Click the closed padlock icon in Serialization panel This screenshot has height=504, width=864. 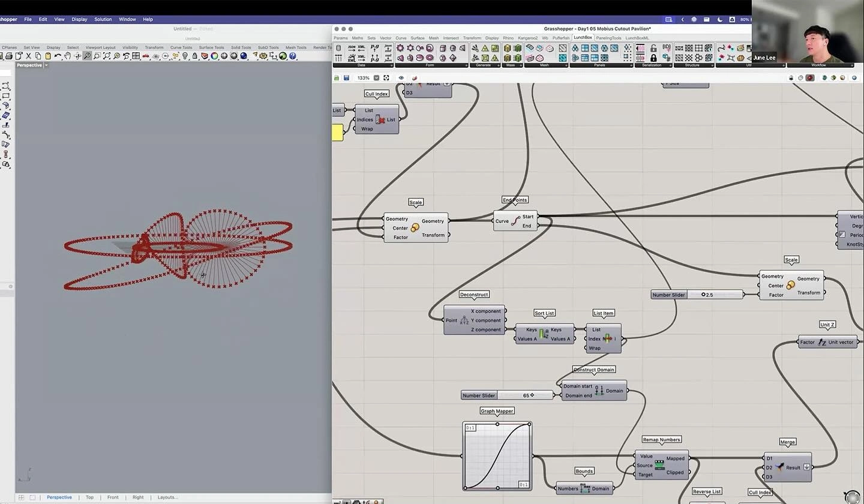653,58
